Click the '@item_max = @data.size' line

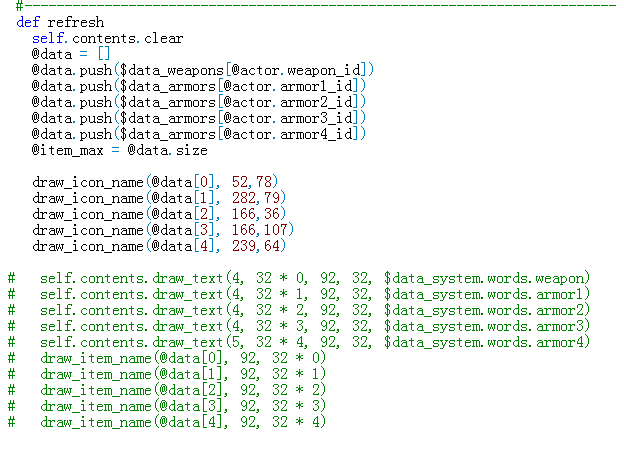(120, 150)
